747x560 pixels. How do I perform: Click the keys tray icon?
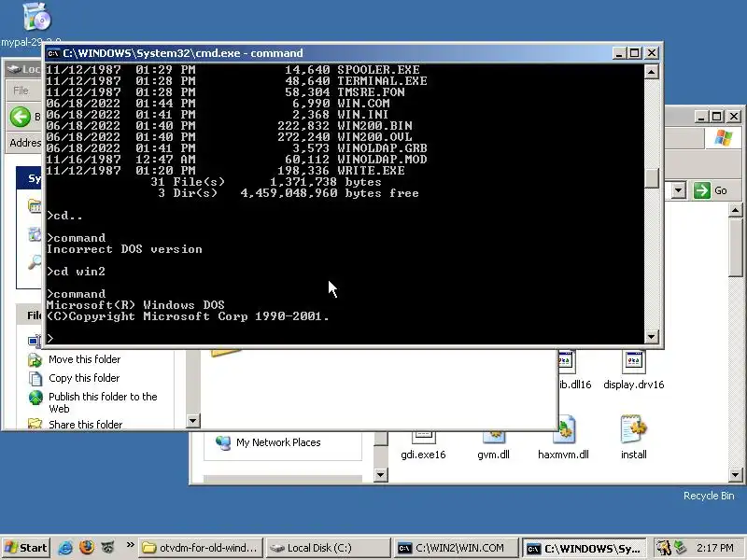(x=664, y=548)
